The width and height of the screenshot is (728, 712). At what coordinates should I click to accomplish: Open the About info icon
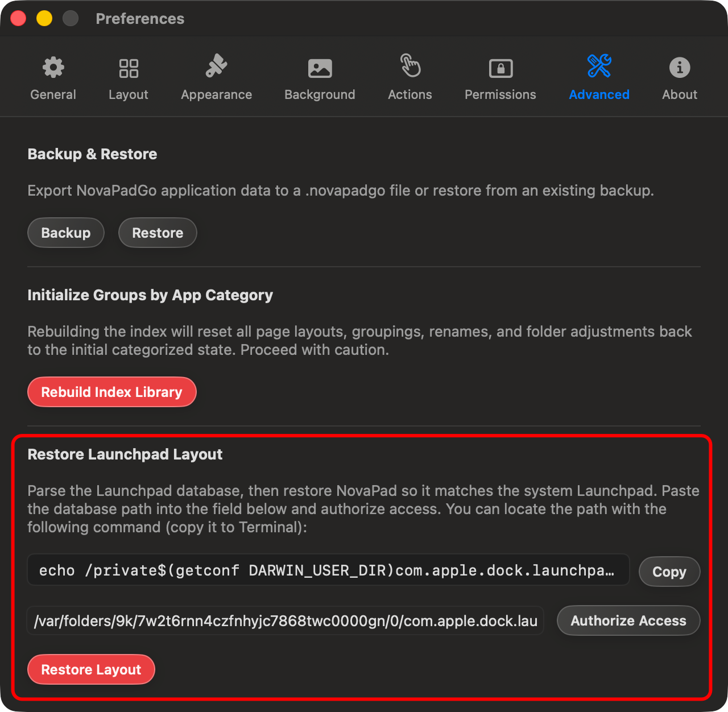(x=680, y=68)
